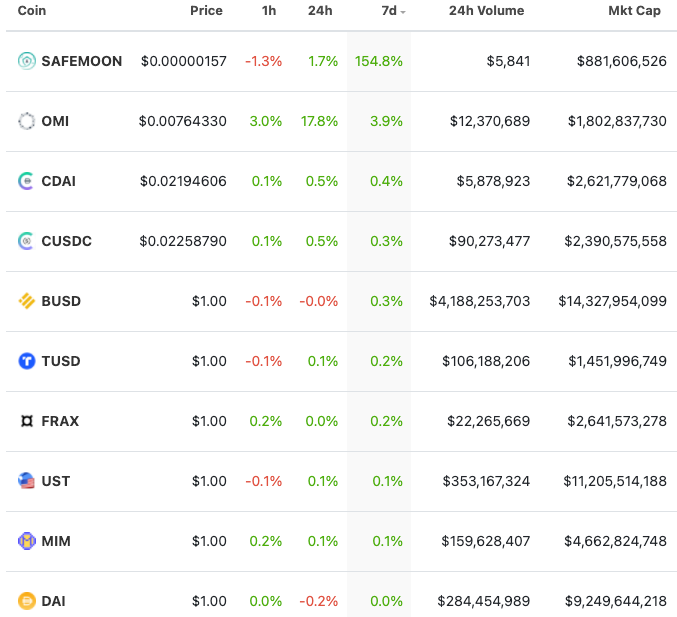Sort by the 24h change column header
677x617 pixels.
(320, 10)
